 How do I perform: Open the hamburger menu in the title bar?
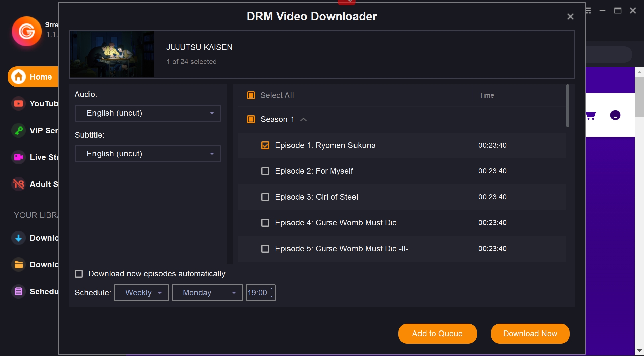[588, 11]
